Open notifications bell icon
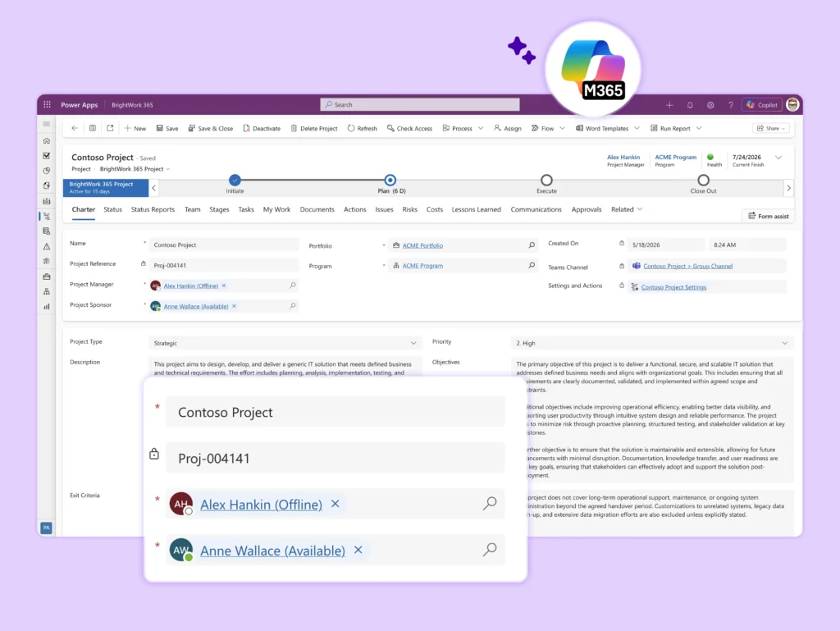Screen dimensions: 840x631 690,105
